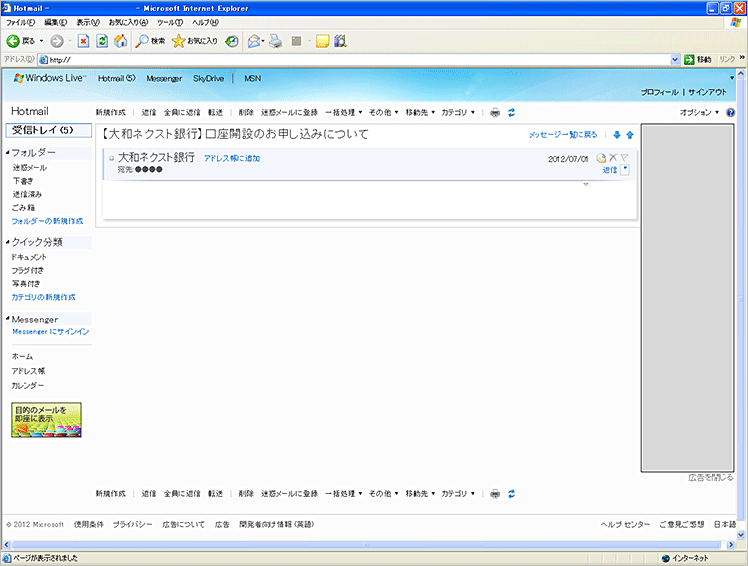Open the blue help question mark icon
The height and width of the screenshot is (566, 748).
tap(731, 113)
